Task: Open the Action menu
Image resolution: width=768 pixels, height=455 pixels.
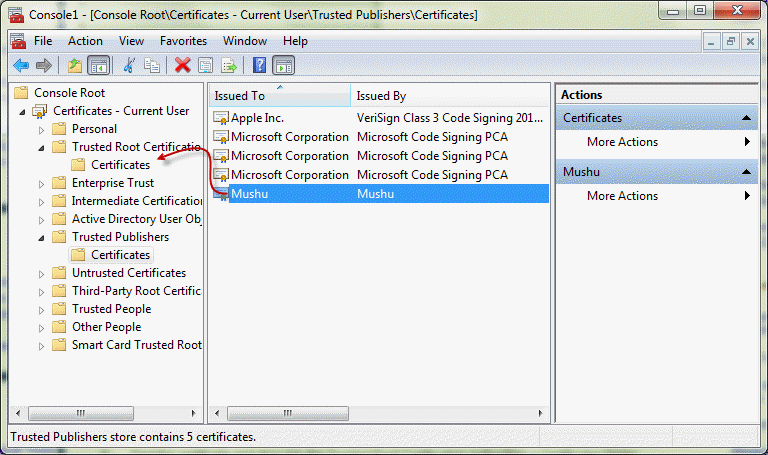Action: (x=85, y=41)
